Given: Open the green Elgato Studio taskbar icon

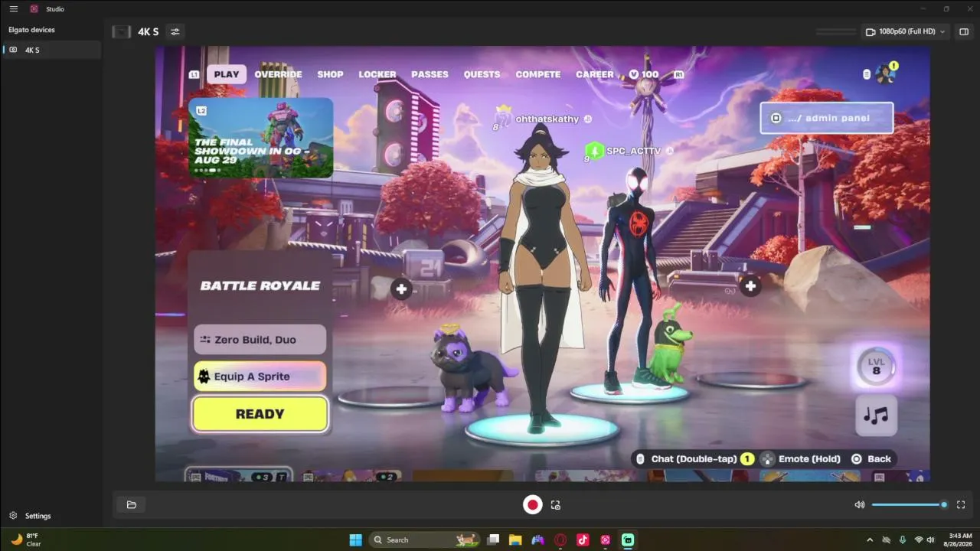Looking at the screenshot, I should pos(628,540).
